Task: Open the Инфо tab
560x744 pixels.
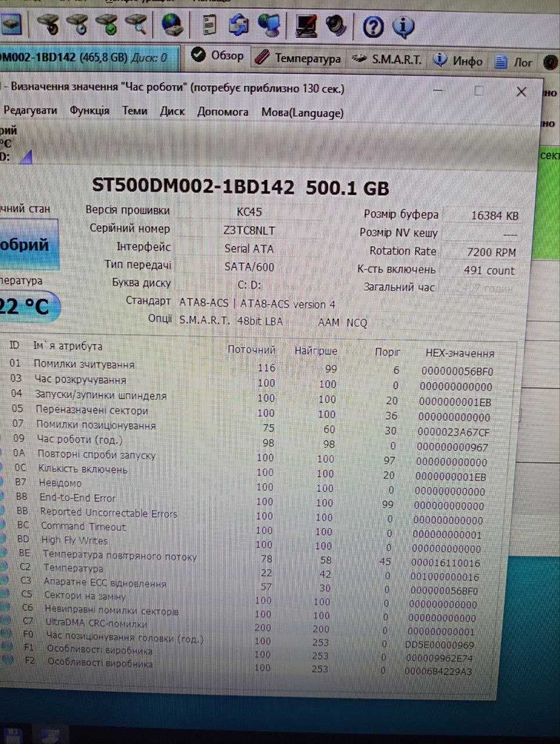Action: [459, 60]
